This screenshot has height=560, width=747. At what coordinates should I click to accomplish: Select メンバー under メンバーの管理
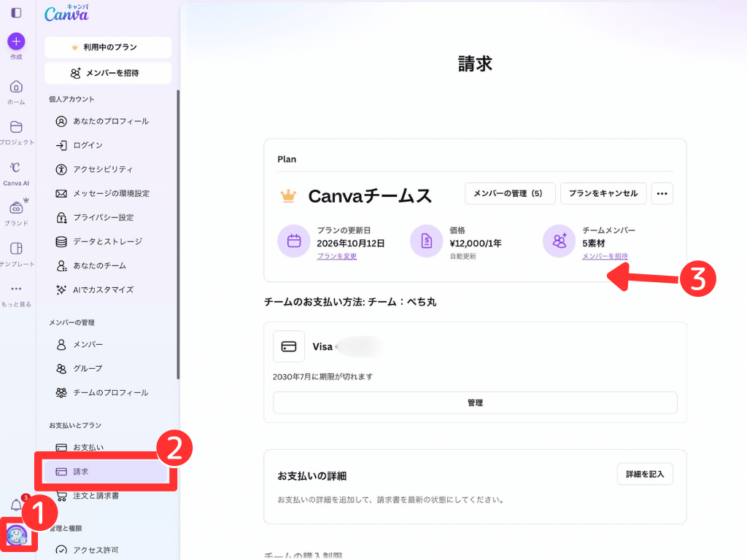click(x=84, y=344)
